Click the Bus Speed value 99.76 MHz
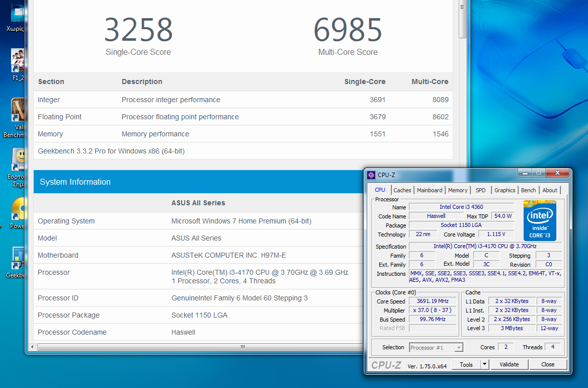Image resolution: width=588 pixels, height=388 pixels. point(433,319)
